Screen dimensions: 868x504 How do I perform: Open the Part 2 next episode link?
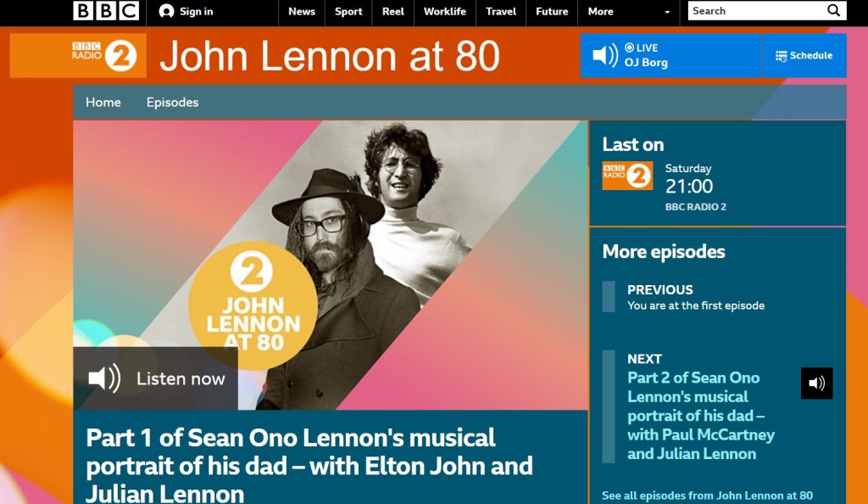pyautogui.click(x=700, y=416)
